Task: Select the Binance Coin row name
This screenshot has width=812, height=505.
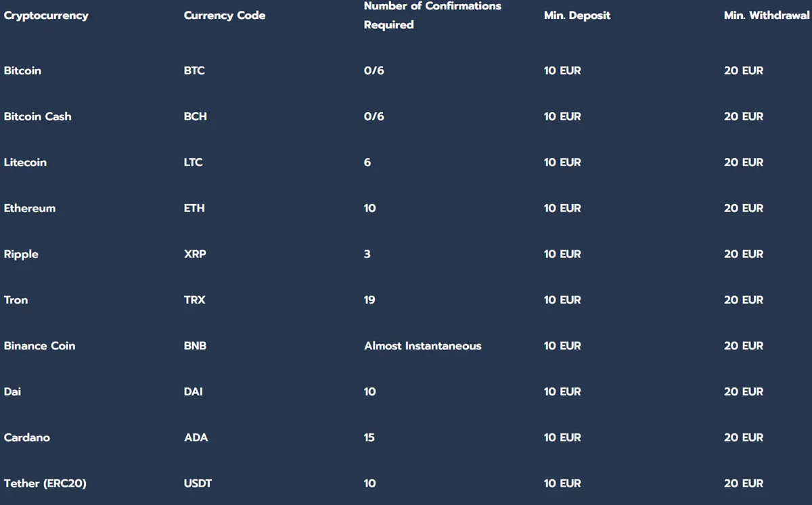Action: point(39,345)
